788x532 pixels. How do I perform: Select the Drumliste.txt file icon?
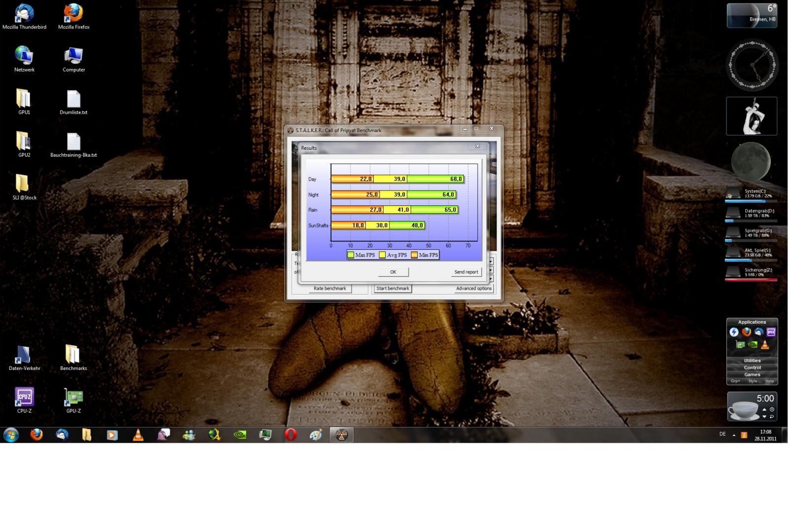click(x=74, y=102)
